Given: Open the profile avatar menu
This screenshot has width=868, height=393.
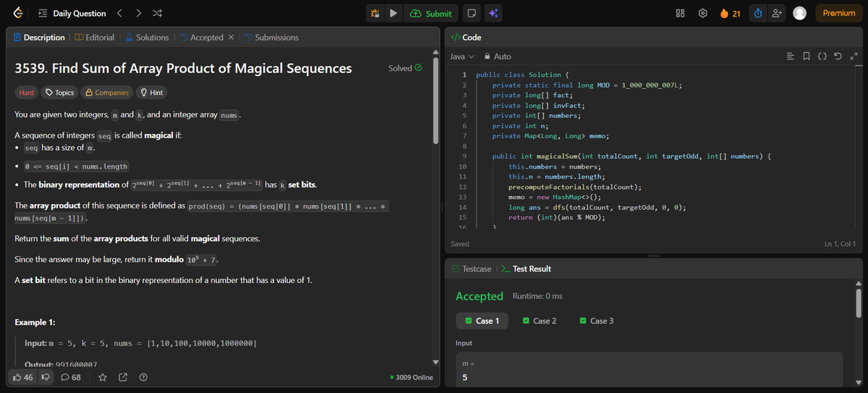Looking at the screenshot, I should point(799,13).
